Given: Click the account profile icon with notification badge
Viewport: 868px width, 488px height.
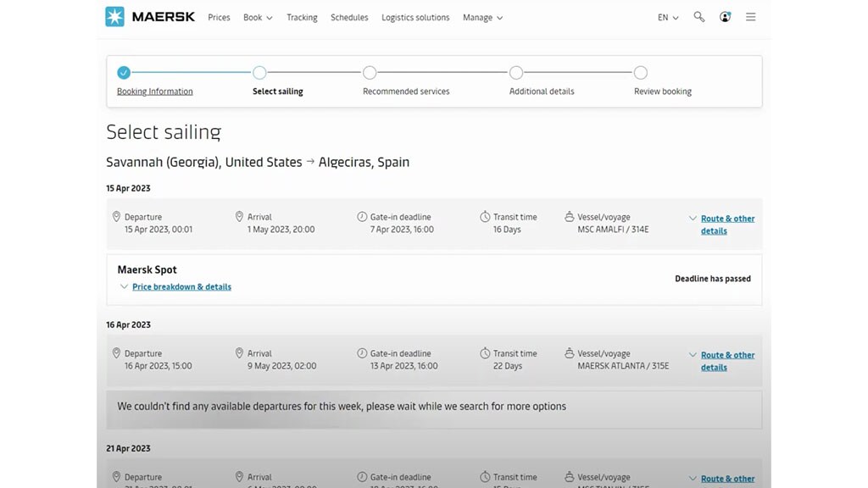Looking at the screenshot, I should pos(725,17).
